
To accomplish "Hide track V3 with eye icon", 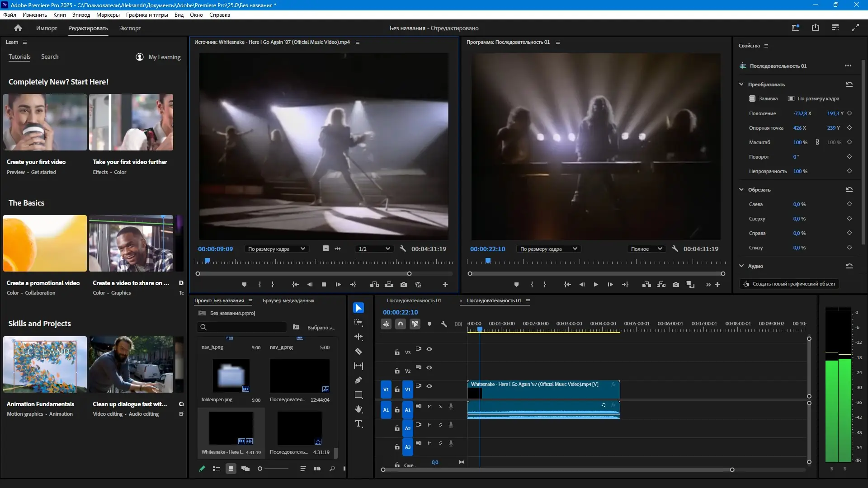I will tap(429, 349).
